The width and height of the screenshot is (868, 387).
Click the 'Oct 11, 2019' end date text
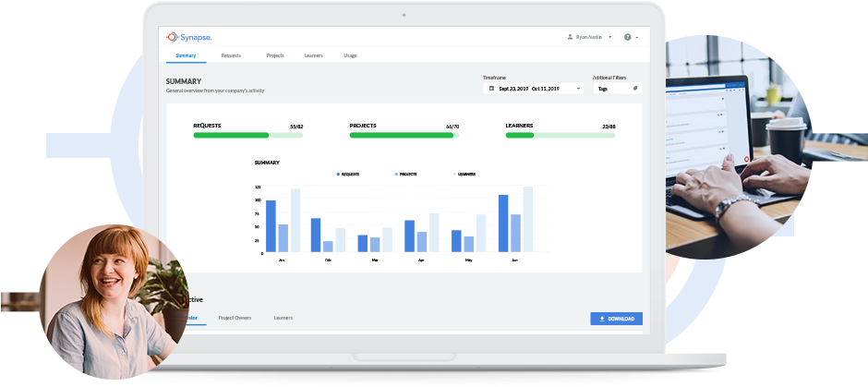click(x=545, y=89)
